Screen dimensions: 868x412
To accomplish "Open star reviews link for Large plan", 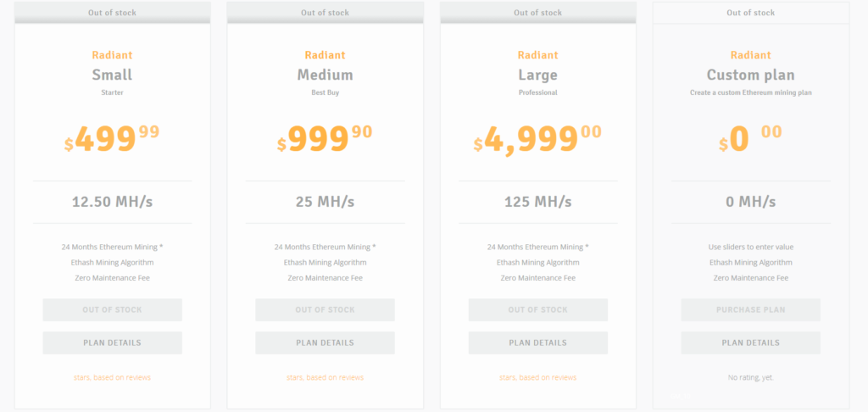I will pyautogui.click(x=538, y=378).
